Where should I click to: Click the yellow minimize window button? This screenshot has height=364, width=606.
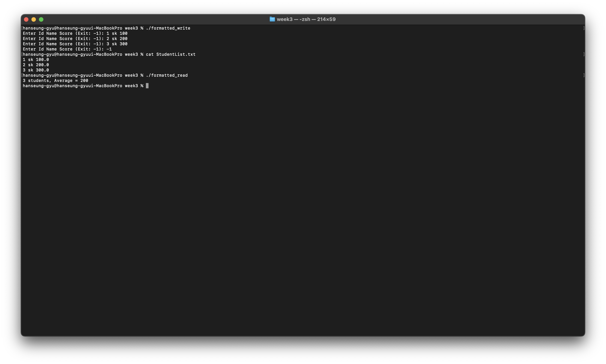click(34, 19)
